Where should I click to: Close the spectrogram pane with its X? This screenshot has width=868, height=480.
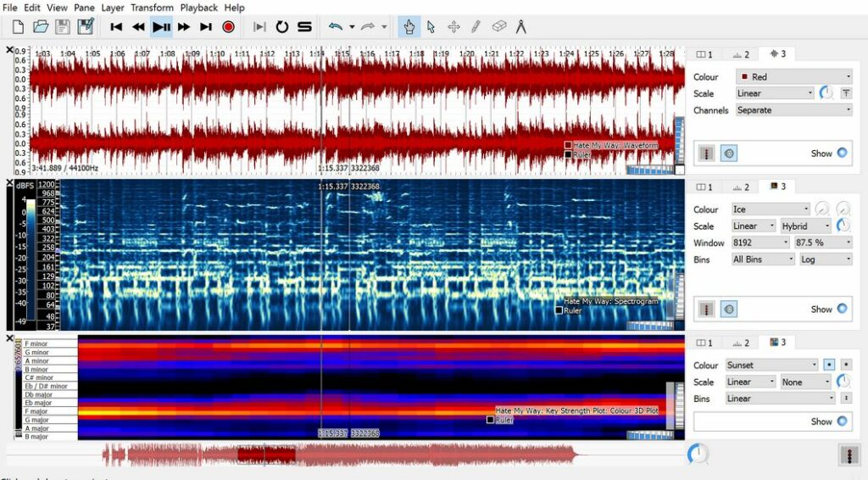pos(9,182)
